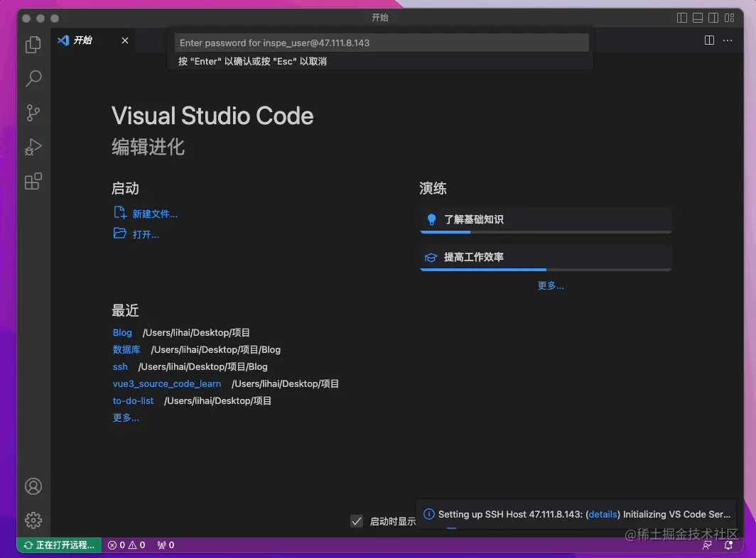Open the Run and Debug view
Image resolution: width=756 pixels, height=558 pixels.
(33, 147)
